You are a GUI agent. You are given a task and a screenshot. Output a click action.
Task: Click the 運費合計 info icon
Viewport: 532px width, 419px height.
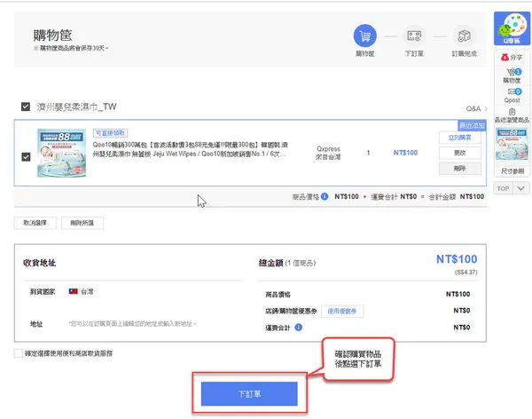(299, 328)
